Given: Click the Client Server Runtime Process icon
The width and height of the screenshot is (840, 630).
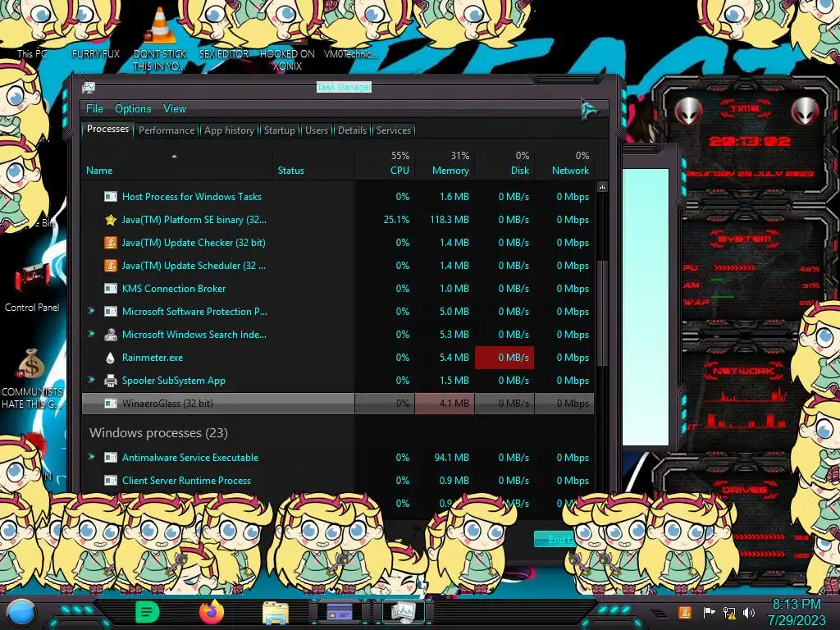Looking at the screenshot, I should pyautogui.click(x=111, y=481).
